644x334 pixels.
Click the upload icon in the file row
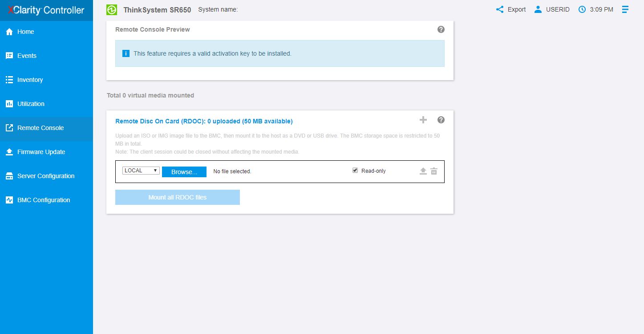[423, 171]
